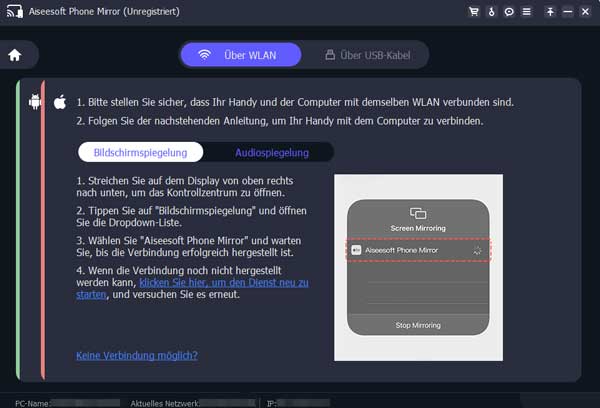The width and height of the screenshot is (600, 408).
Task: Click the register key icon
Action: [x=491, y=12]
